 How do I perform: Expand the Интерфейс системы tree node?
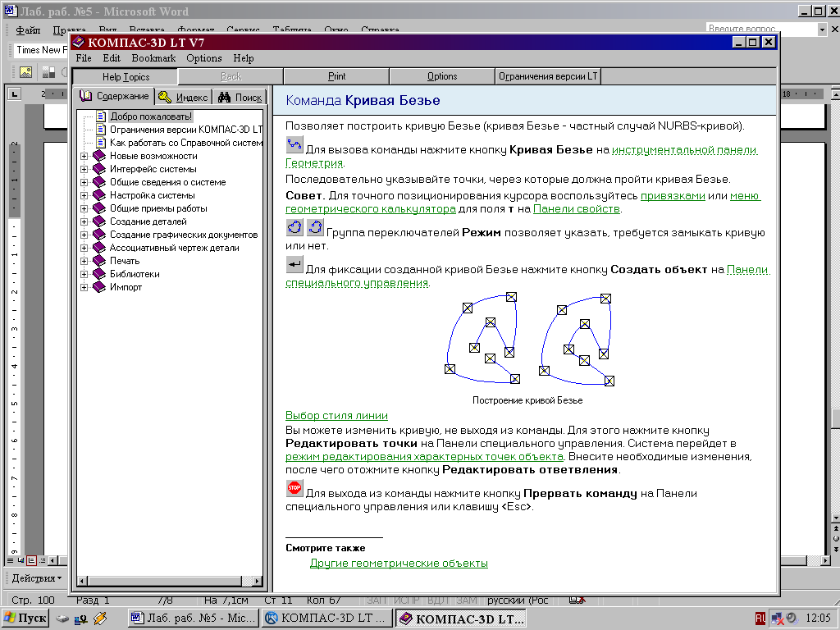84,169
